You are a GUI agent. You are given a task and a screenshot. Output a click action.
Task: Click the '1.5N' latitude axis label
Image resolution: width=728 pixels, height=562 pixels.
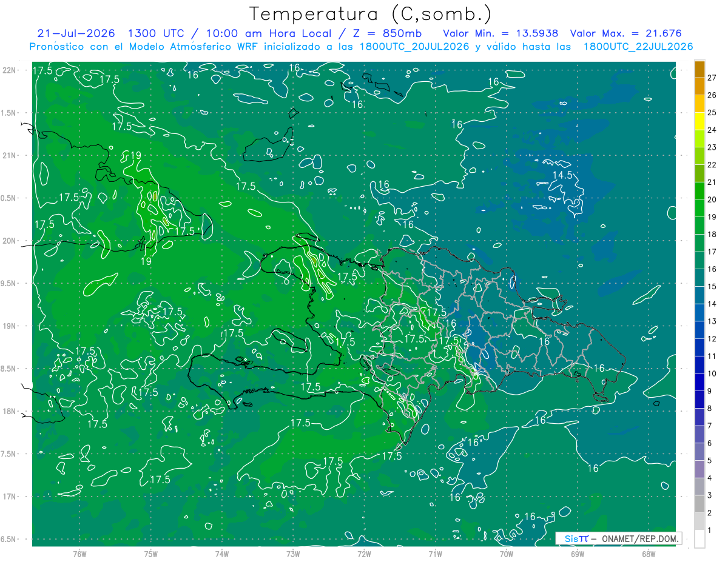point(10,113)
